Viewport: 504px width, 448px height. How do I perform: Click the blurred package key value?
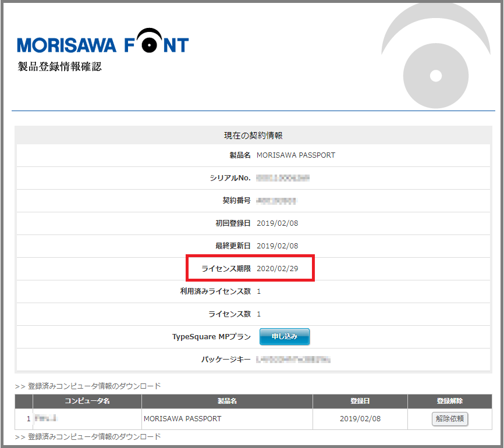pyautogui.click(x=293, y=360)
